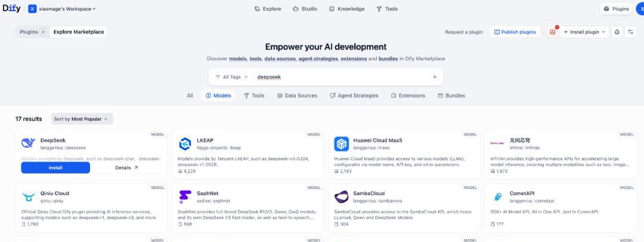Image resolution: width=644 pixels, height=242 pixels.
Task: Click the Huawei Cloud MaaS icon
Action: coord(341,144)
